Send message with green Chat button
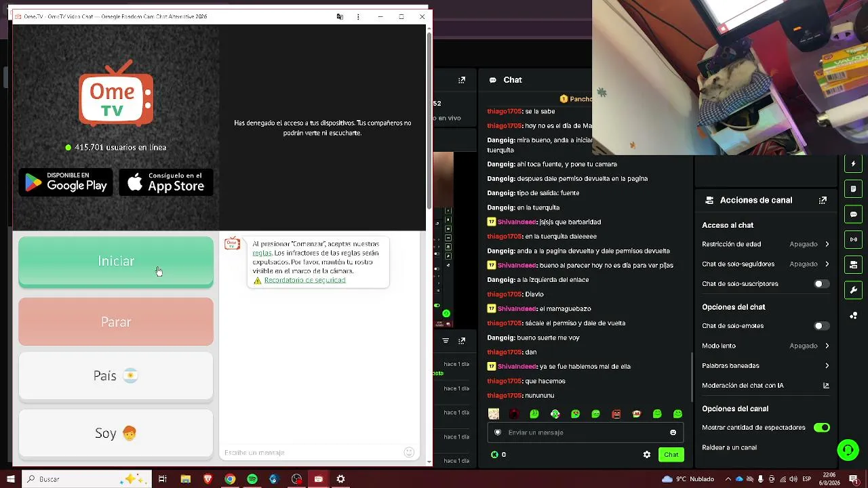 pyautogui.click(x=671, y=455)
